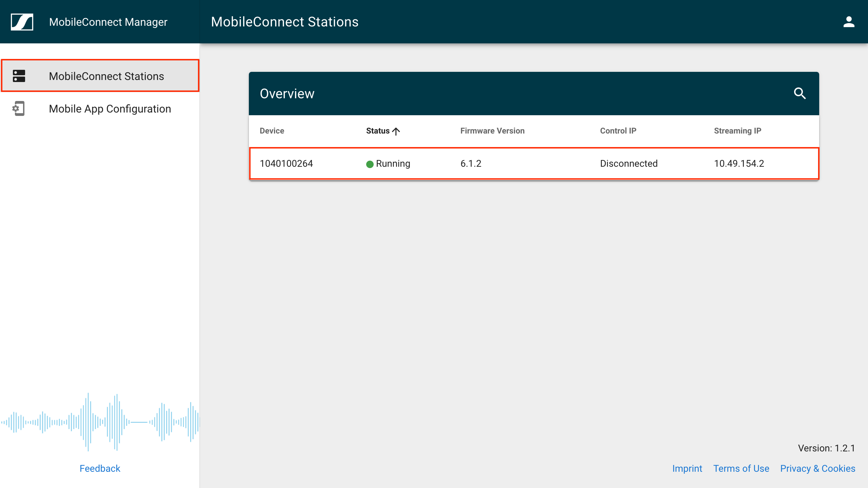
Task: Click the search magnifier in Overview
Action: click(800, 93)
